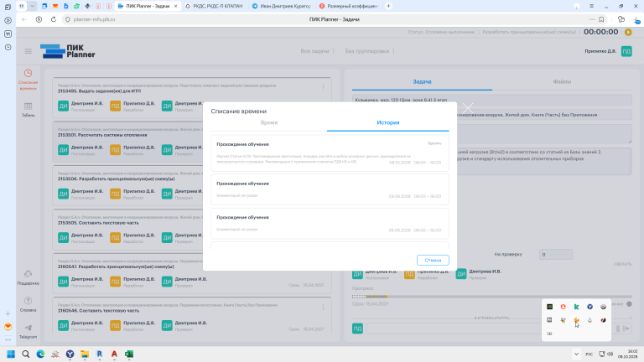The height and width of the screenshot is (362, 644).
Task: Open Excel from the taskbar
Action: point(129,354)
